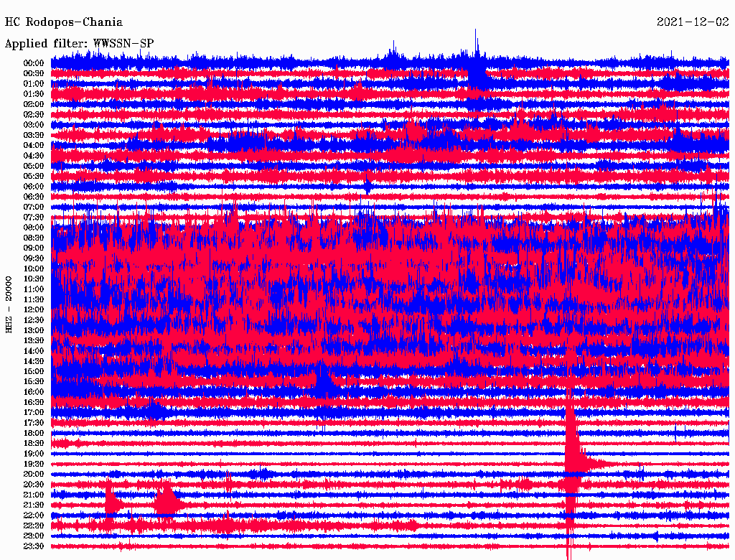
Task: Select the 02:00 time label
Action: [33, 104]
